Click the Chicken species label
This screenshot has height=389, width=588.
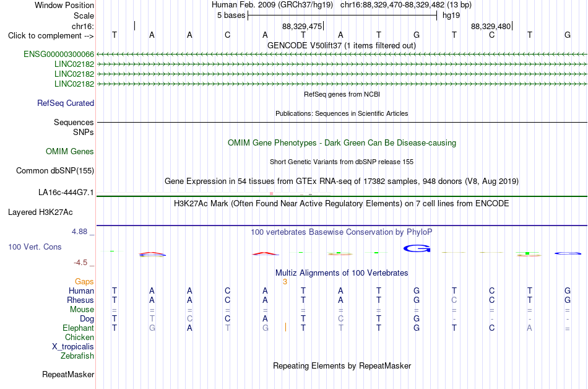(79, 337)
